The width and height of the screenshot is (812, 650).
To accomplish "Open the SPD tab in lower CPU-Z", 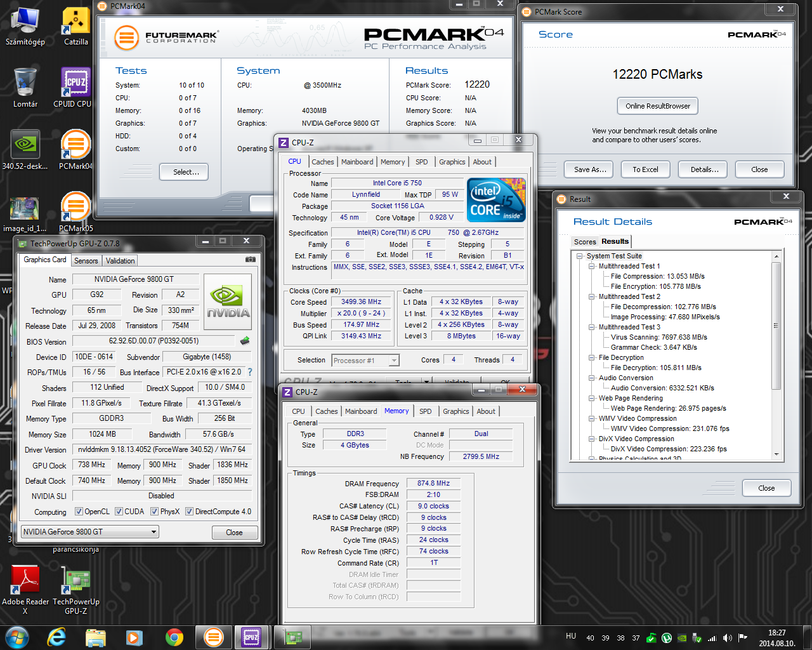I will [426, 411].
